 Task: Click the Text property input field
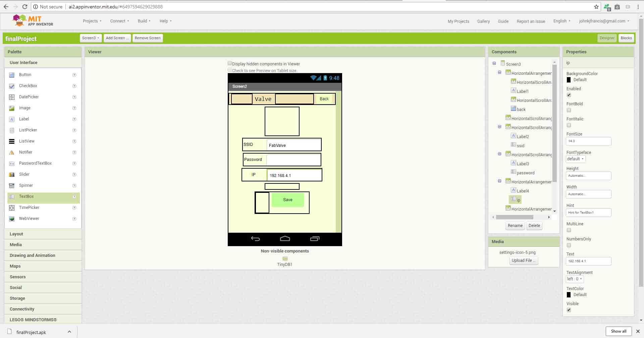tap(588, 261)
